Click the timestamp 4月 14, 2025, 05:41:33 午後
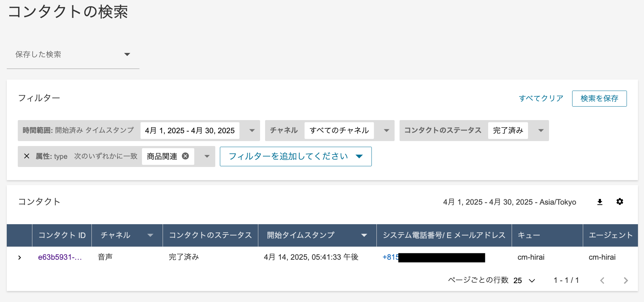The height and width of the screenshot is (302, 644). [311, 257]
